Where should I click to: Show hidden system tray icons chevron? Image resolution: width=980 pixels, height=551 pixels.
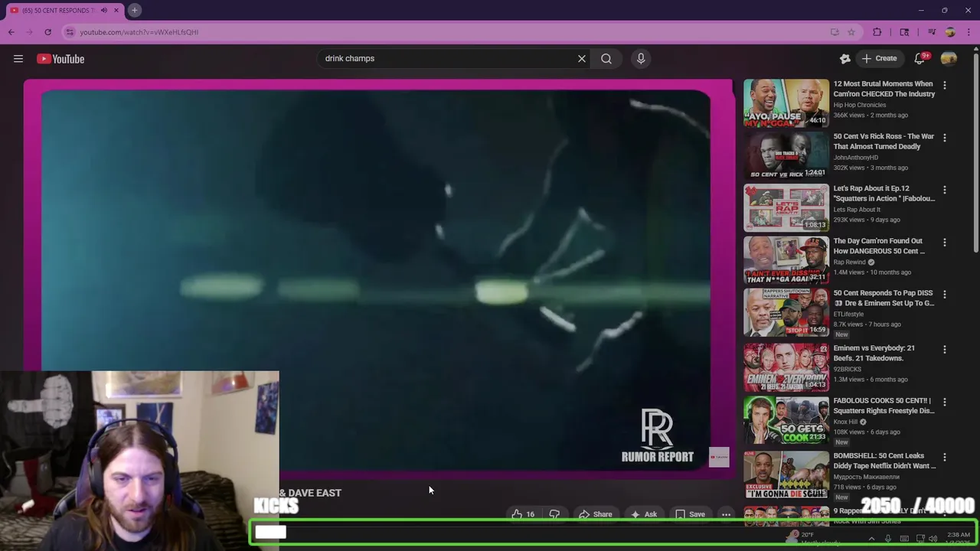(x=871, y=539)
